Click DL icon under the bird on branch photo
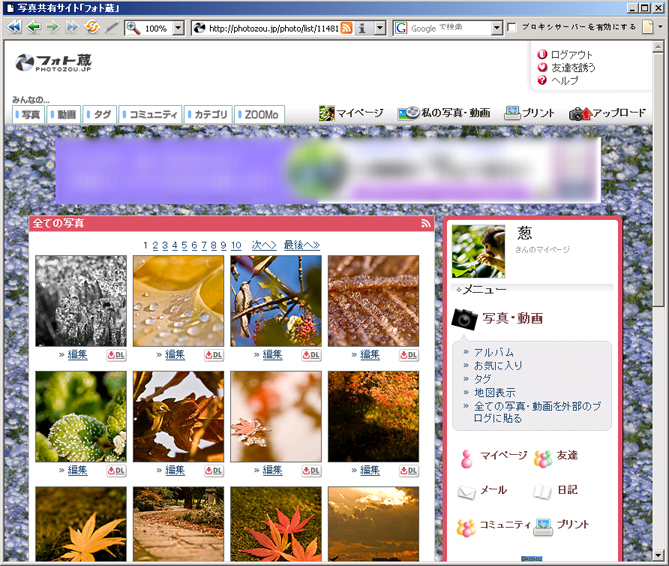This screenshot has height=566, width=669. click(311, 355)
